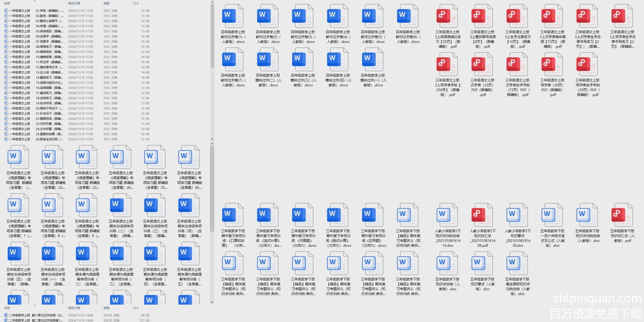Select the 13.反义词 list entry

(x=48, y=72)
